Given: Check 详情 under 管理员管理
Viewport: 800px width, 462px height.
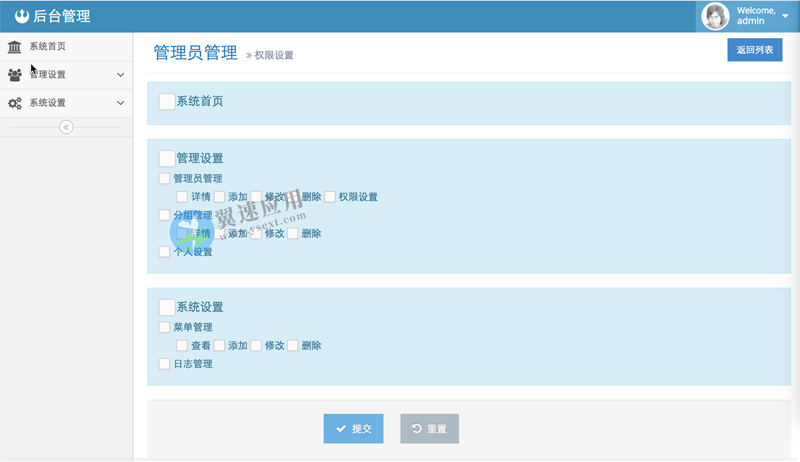Looking at the screenshot, I should tap(182, 197).
